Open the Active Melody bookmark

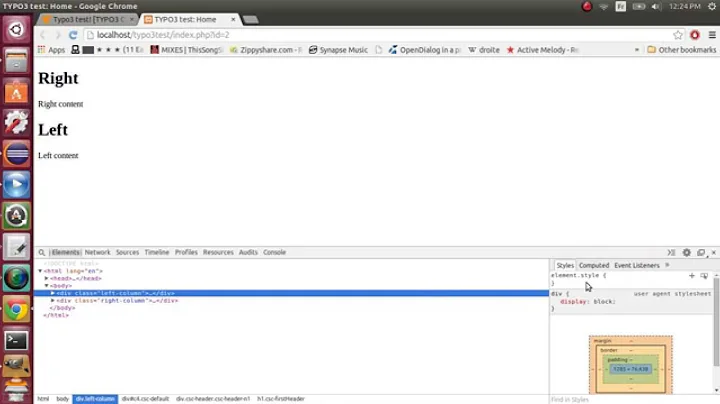point(542,50)
